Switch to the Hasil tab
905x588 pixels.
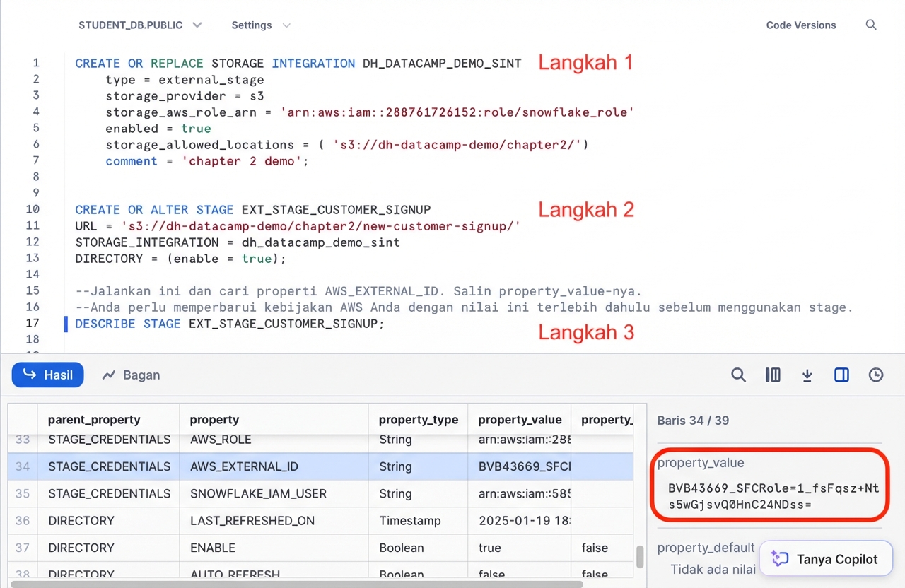pyautogui.click(x=47, y=375)
